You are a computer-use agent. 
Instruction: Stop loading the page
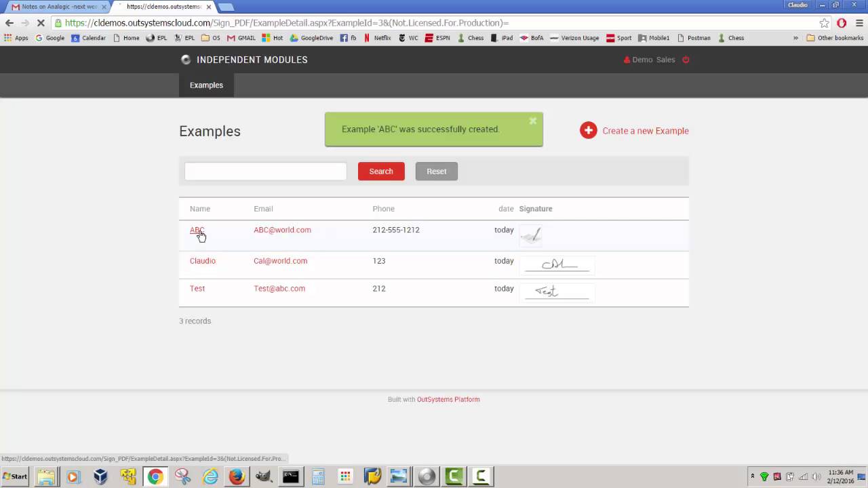click(41, 23)
